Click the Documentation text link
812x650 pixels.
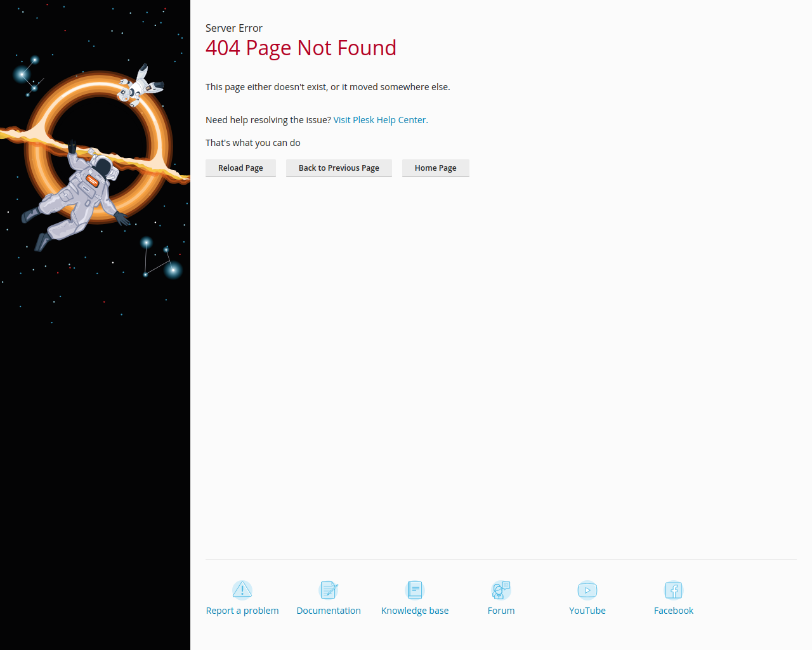tap(329, 611)
